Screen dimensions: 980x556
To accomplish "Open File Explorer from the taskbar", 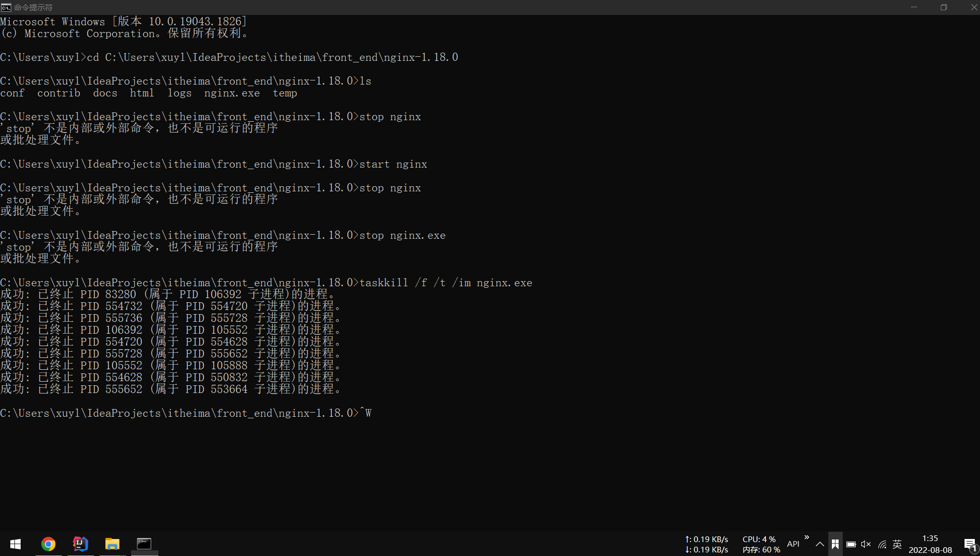I will 113,544.
